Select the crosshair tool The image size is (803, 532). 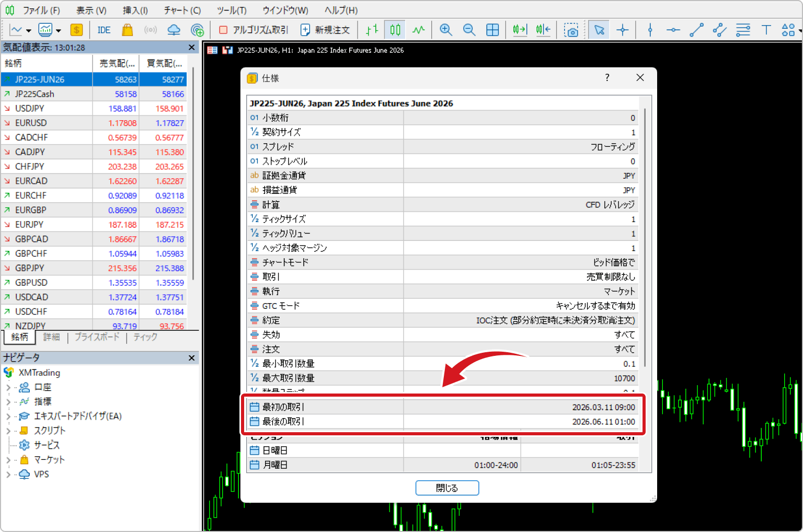[x=622, y=30]
